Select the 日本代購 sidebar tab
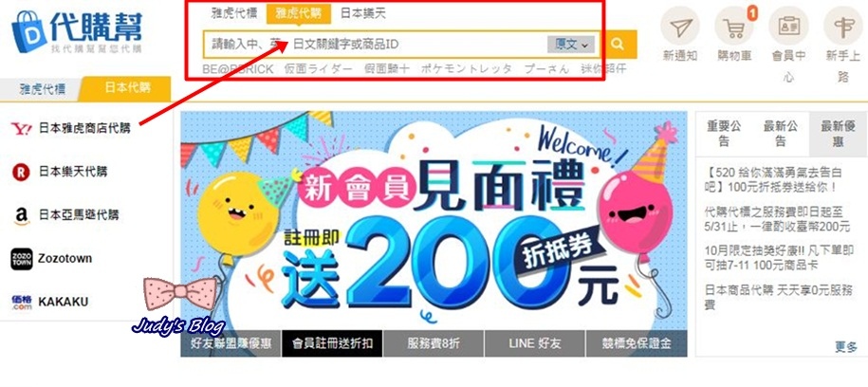This screenshot has height=387, width=868. coord(125,88)
